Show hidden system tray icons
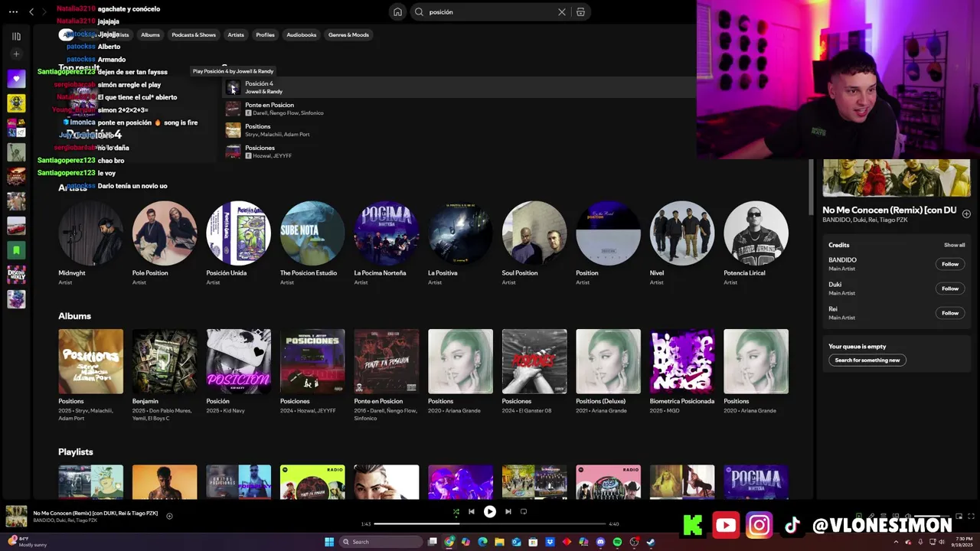The width and height of the screenshot is (980, 551). [896, 542]
